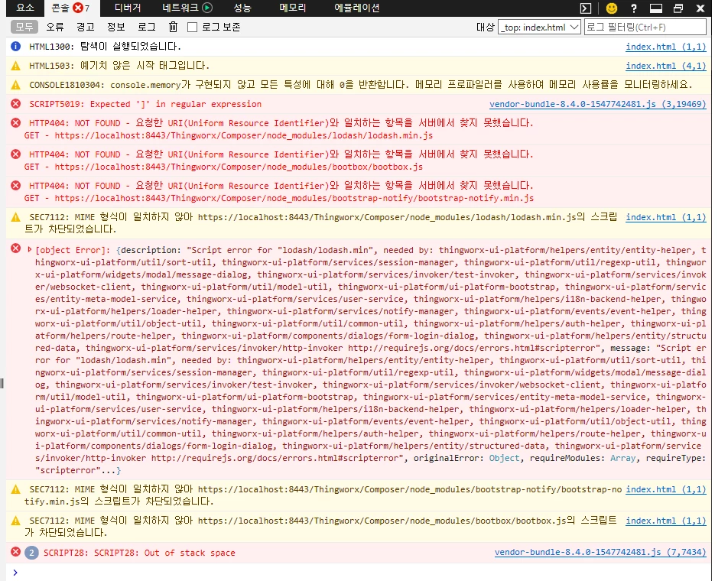Click the network play recording icon
This screenshot has height=581, width=728.
[208, 8]
